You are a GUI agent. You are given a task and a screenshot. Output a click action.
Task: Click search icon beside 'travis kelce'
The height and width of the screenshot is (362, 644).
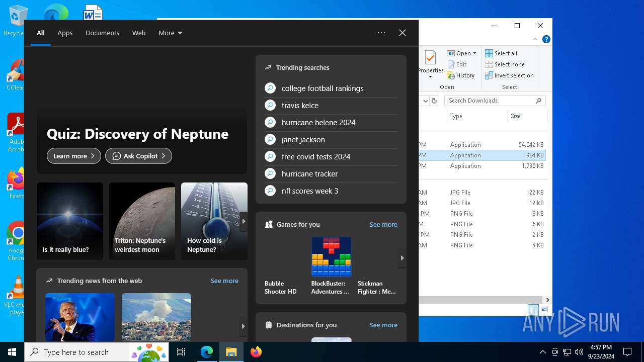pyautogui.click(x=270, y=105)
